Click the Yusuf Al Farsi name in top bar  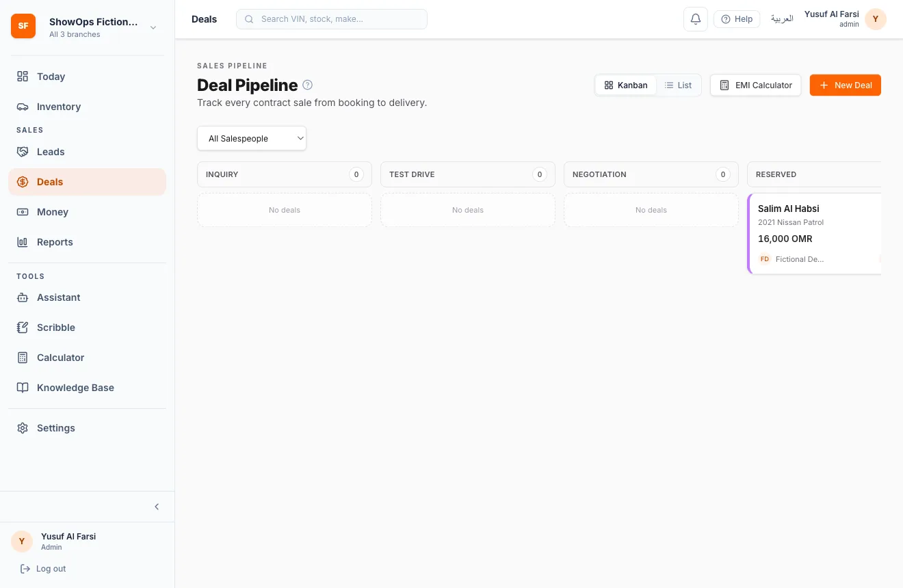pos(832,14)
